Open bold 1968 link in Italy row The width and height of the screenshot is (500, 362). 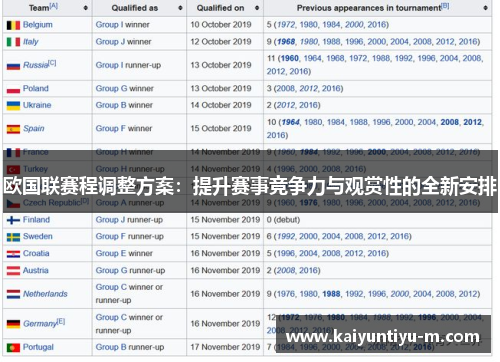click(286, 42)
